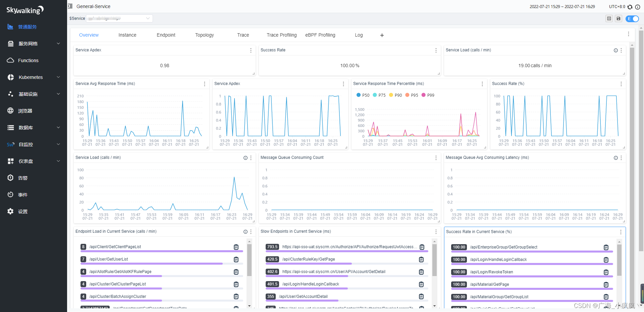The width and height of the screenshot is (644, 312).
Task: Open the 浏览器 globe icon
Action: (x=10, y=111)
